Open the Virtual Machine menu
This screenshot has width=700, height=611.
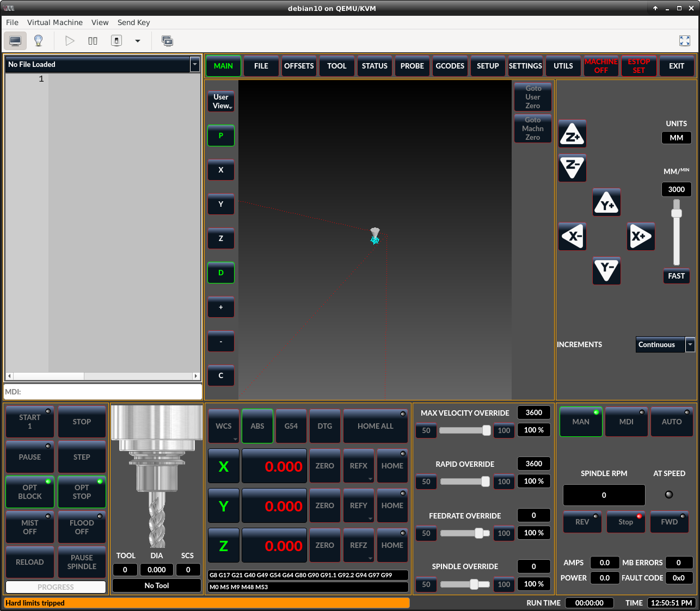(55, 22)
